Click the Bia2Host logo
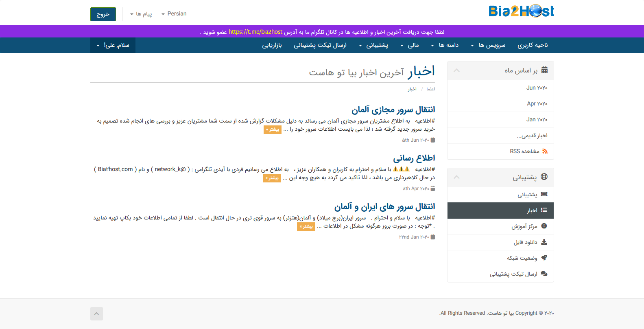Viewport: 644px width, 329px height. 521,11
